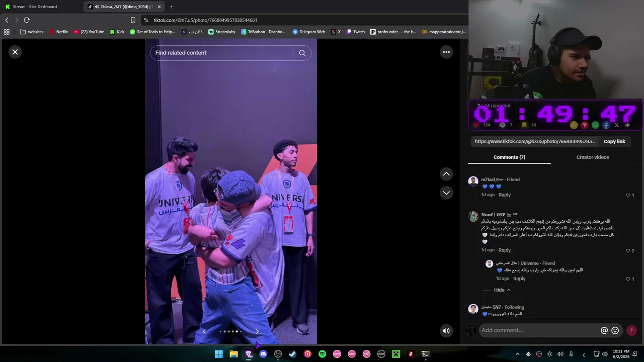The height and width of the screenshot is (362, 644).
Task: Go to previous post with up chevron
Action: point(446,174)
